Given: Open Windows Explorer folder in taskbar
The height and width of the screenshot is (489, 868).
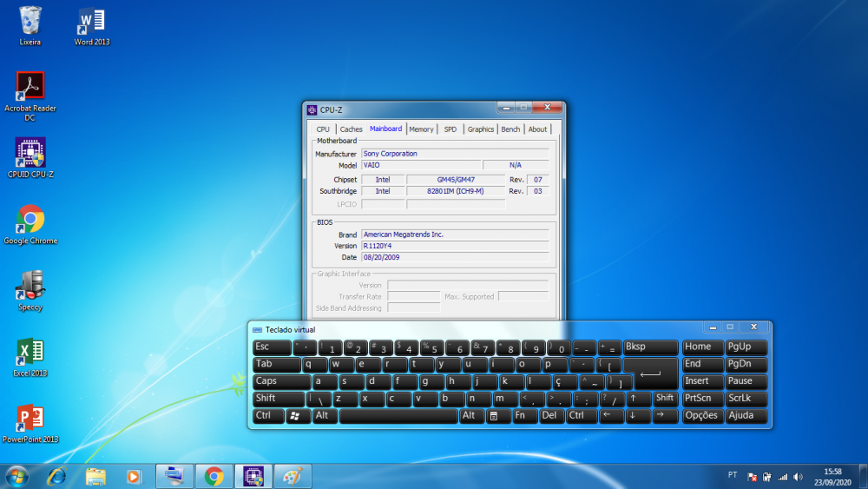Looking at the screenshot, I should (x=95, y=476).
